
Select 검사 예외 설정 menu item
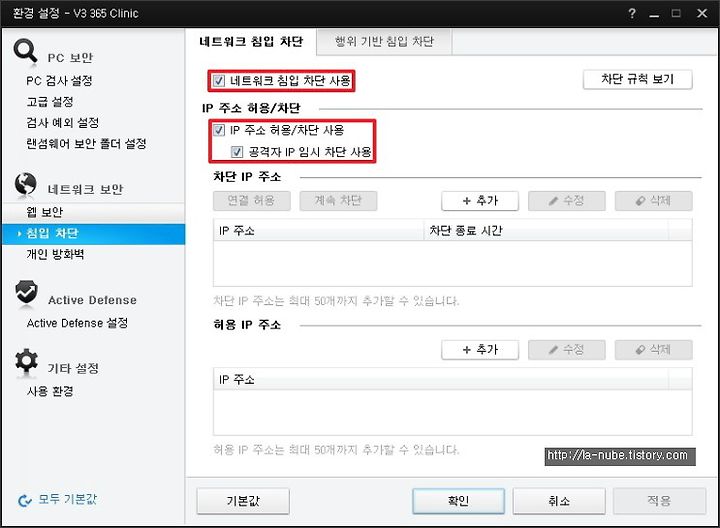click(62, 123)
